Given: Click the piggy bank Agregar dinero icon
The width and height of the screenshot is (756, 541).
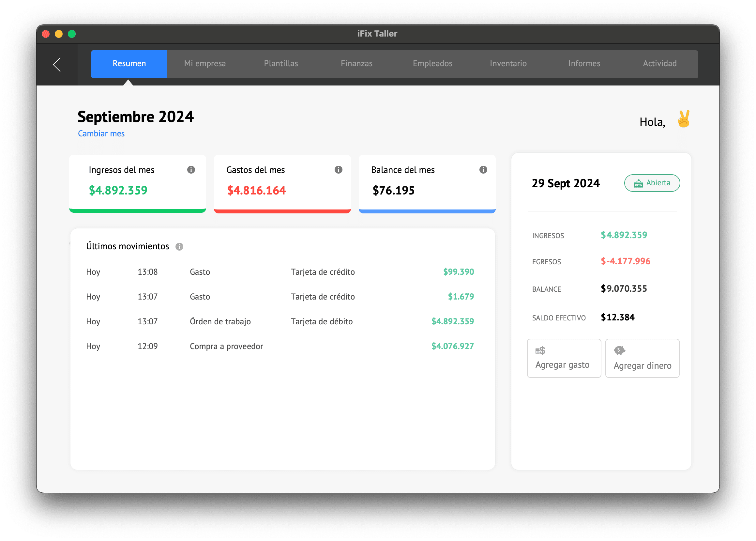Looking at the screenshot, I should 619,350.
